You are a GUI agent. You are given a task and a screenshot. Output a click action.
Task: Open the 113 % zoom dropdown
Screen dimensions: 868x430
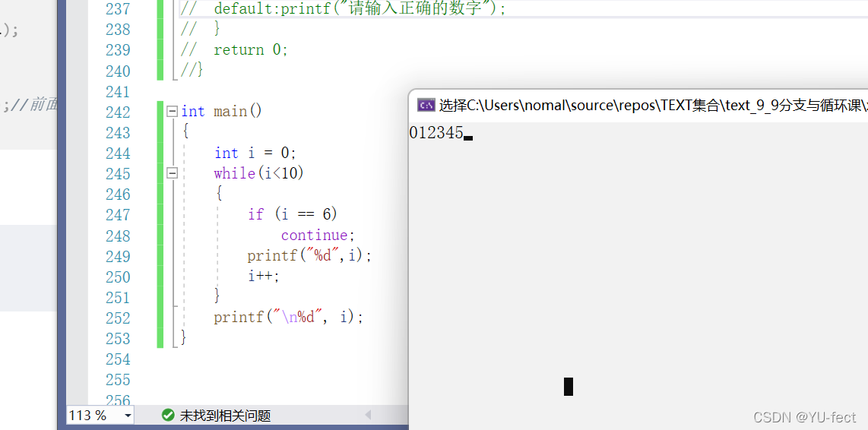pos(127,416)
